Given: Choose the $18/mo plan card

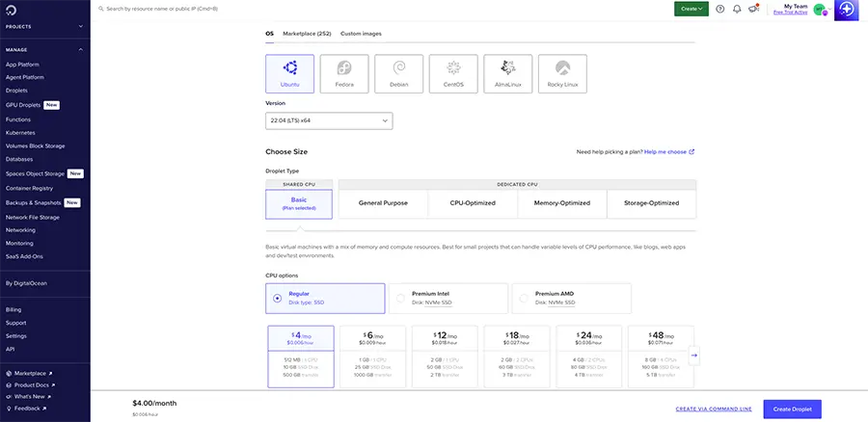Looking at the screenshot, I should tap(517, 356).
